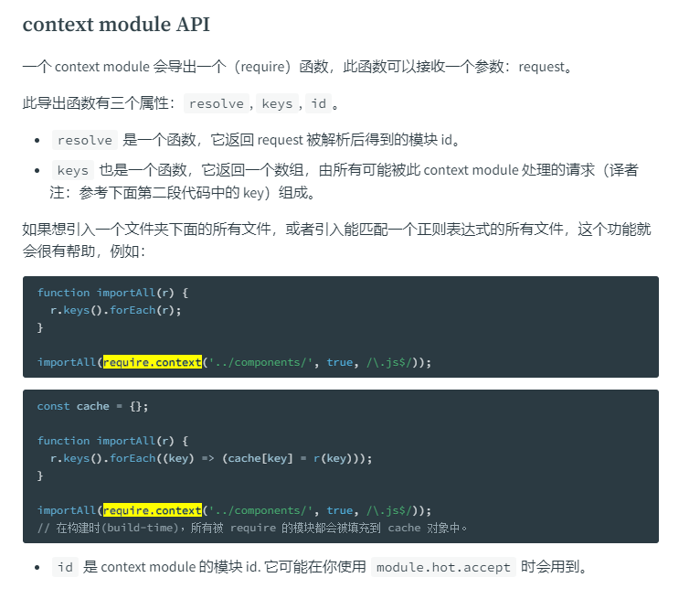Click the /\.js$/ regex in the second code block
This screenshot has width=700, height=599.
pyautogui.click(x=387, y=510)
